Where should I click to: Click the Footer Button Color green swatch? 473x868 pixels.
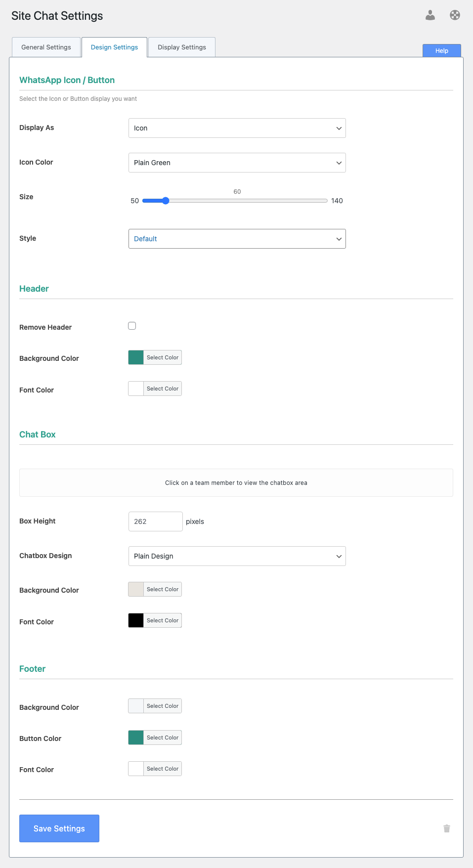pos(136,738)
